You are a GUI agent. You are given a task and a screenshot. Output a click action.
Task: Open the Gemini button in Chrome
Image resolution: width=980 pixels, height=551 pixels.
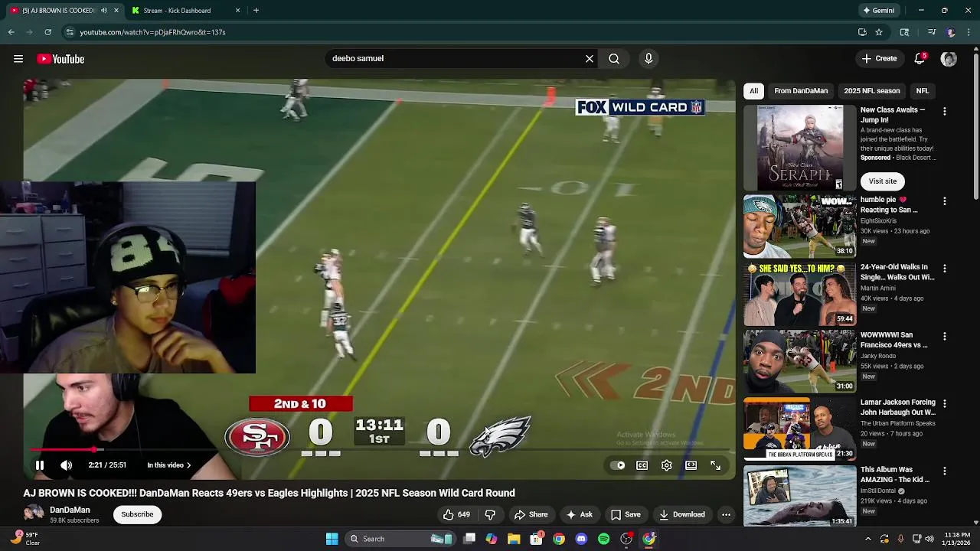878,11
